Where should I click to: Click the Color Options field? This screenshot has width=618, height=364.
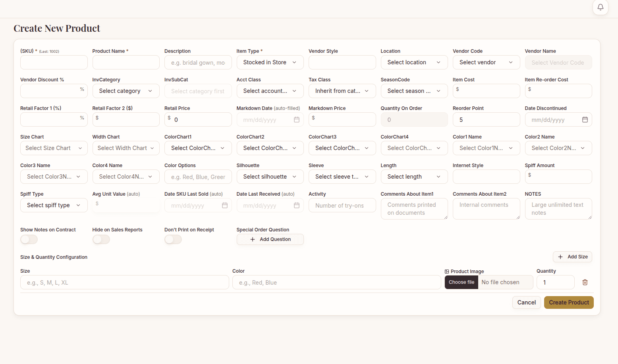pos(198,177)
